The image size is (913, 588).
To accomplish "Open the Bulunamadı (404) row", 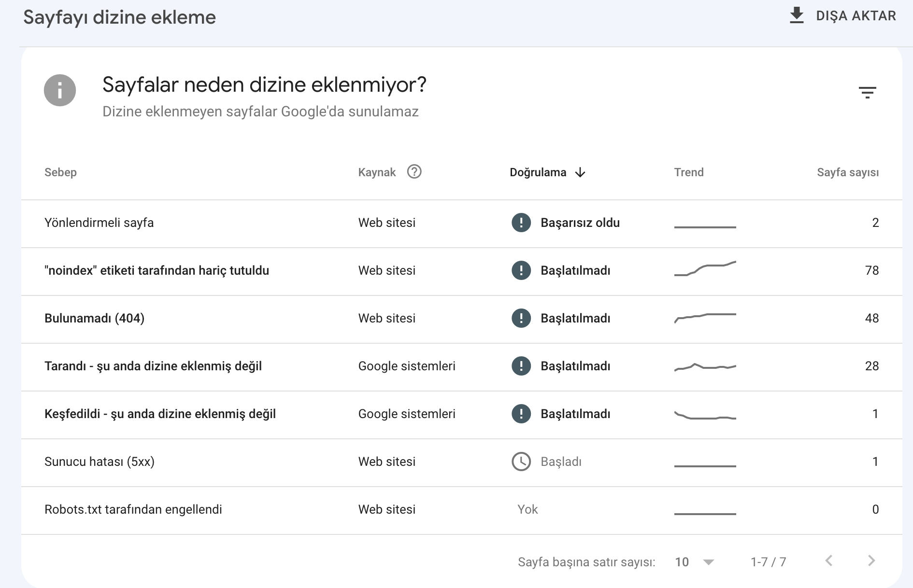I will (462, 319).
